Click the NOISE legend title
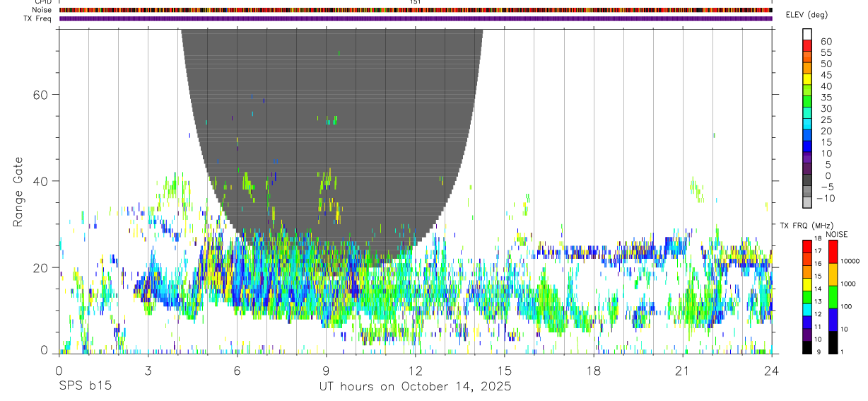This screenshot has width=868, height=401. click(835, 234)
